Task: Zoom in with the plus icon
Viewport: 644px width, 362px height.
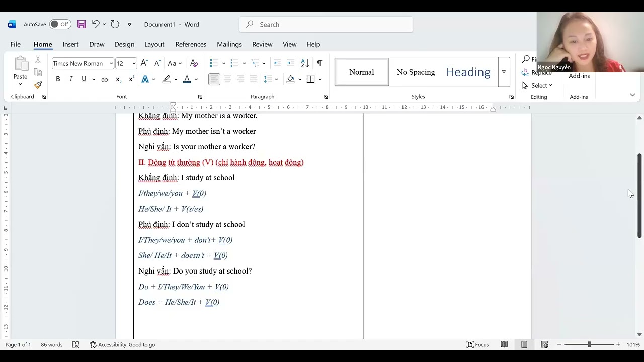Action: click(x=618, y=344)
